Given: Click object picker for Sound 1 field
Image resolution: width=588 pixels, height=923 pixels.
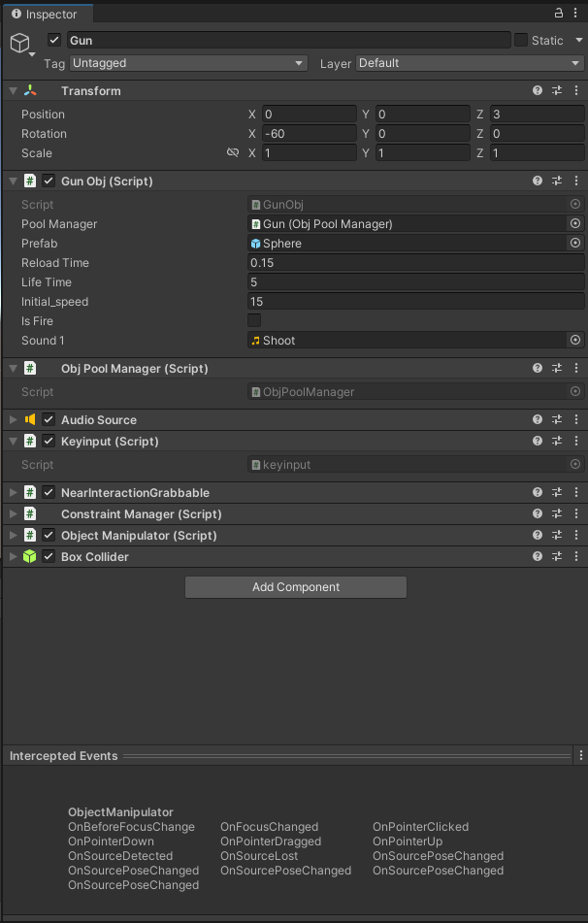Looking at the screenshot, I should click(x=574, y=341).
